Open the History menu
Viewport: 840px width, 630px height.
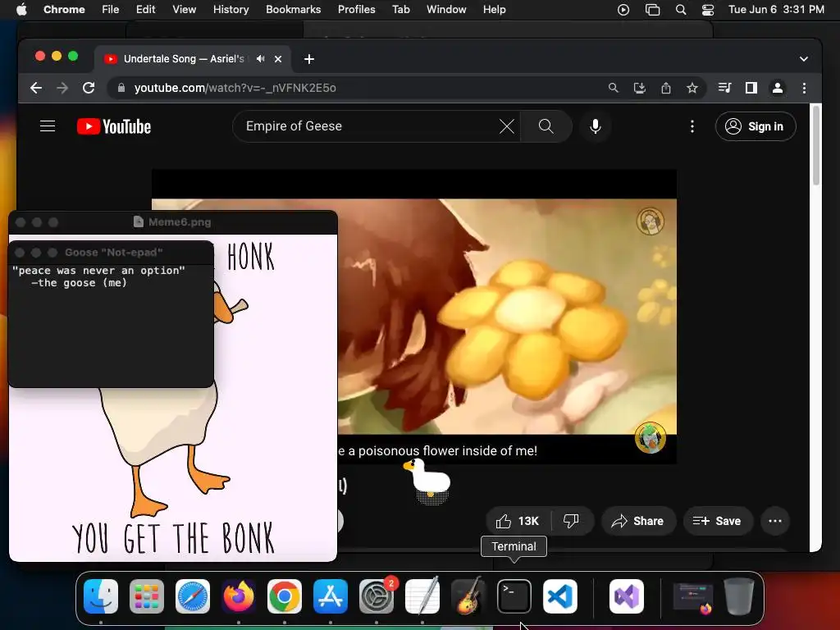231,10
